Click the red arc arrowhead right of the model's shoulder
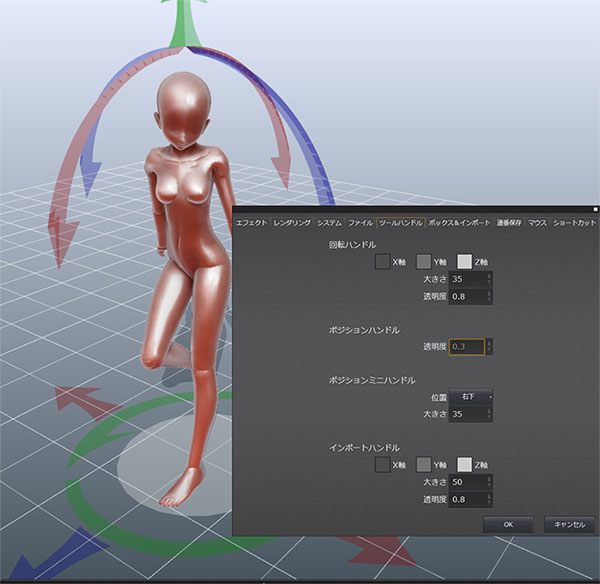Image resolution: width=600 pixels, height=584 pixels. click(281, 170)
